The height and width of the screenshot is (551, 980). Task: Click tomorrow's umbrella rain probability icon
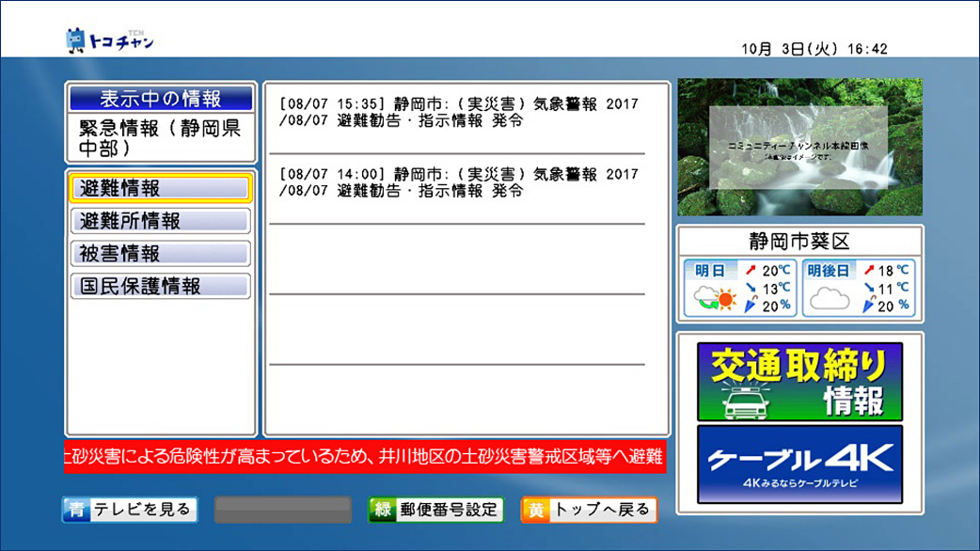tap(751, 306)
